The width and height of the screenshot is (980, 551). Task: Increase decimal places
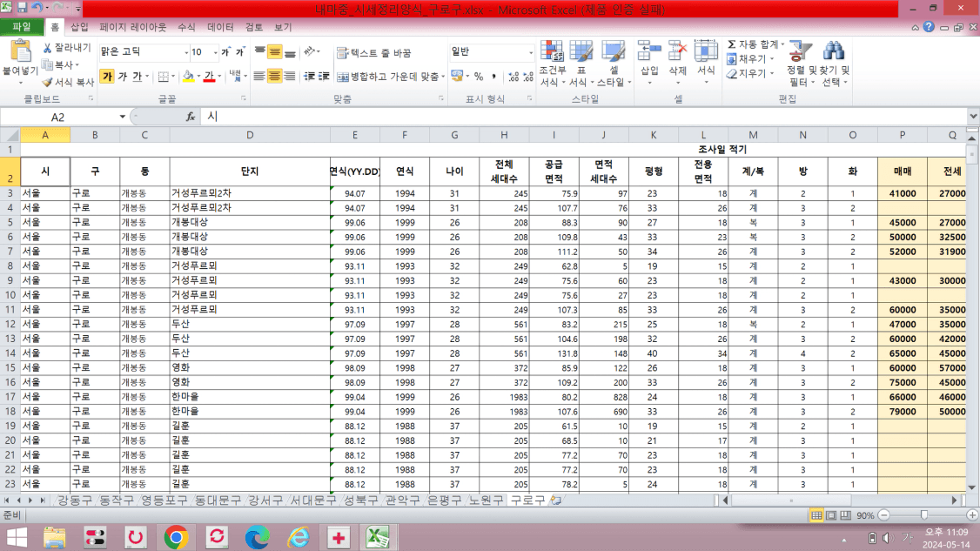(513, 77)
